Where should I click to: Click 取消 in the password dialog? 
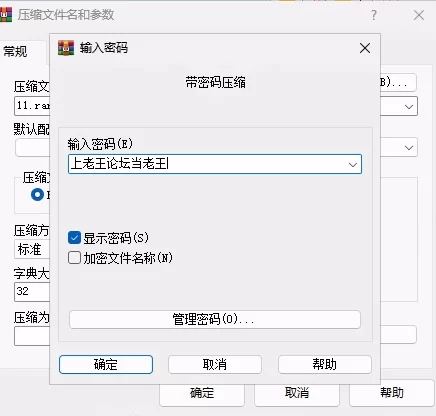tap(215, 364)
